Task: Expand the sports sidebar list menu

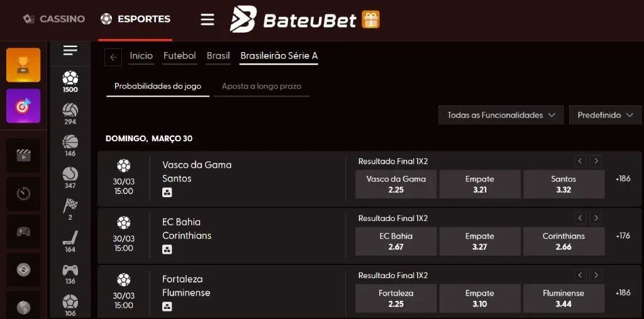Action: (70, 50)
